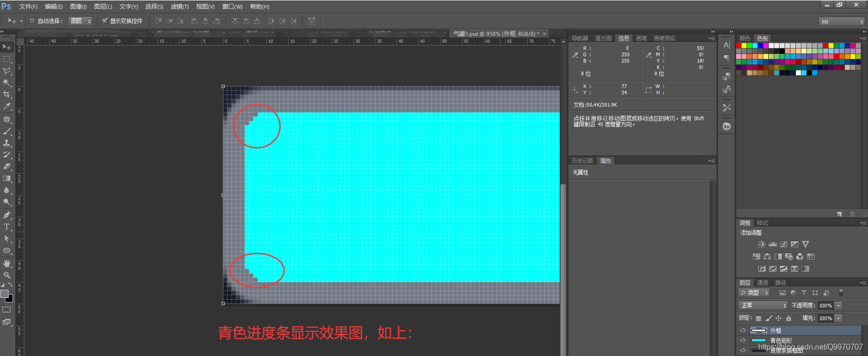This screenshot has height=356, width=868.
Task: Click the opacity 100% value field
Action: (826, 305)
